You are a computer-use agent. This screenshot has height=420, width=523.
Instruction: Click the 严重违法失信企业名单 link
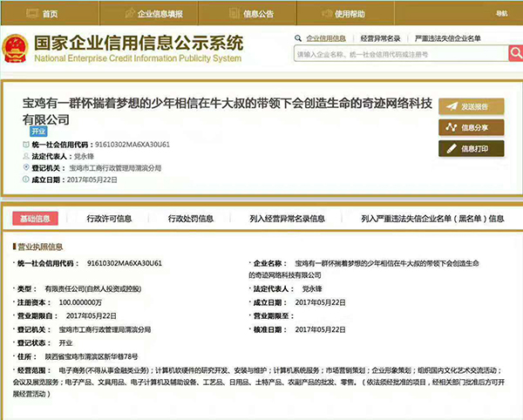point(448,38)
